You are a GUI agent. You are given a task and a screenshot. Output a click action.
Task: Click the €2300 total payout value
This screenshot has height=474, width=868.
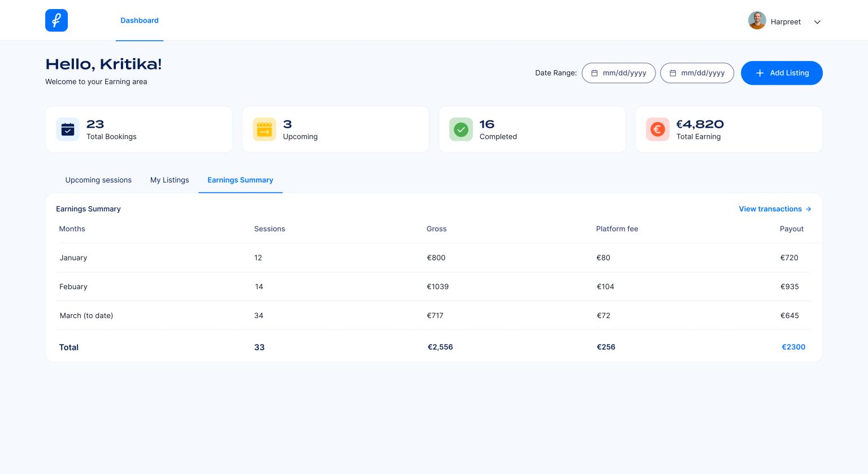tap(793, 347)
